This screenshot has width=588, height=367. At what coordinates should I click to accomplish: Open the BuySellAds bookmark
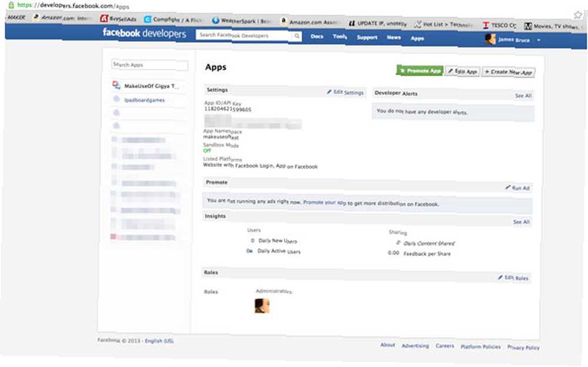point(118,18)
